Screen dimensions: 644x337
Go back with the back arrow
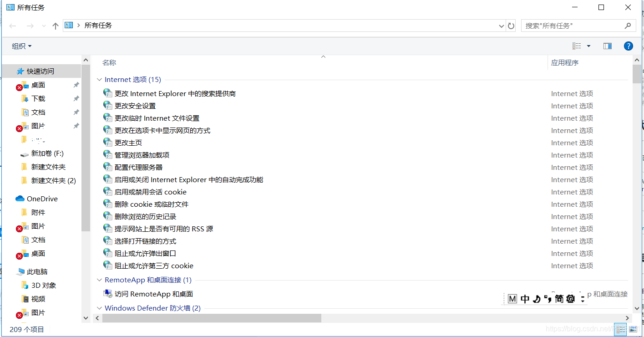pyautogui.click(x=13, y=26)
